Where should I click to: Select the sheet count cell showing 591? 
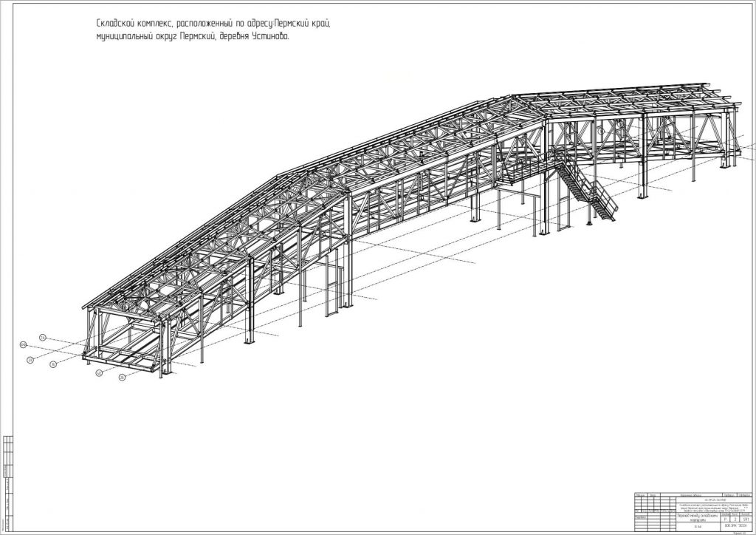tap(746, 519)
